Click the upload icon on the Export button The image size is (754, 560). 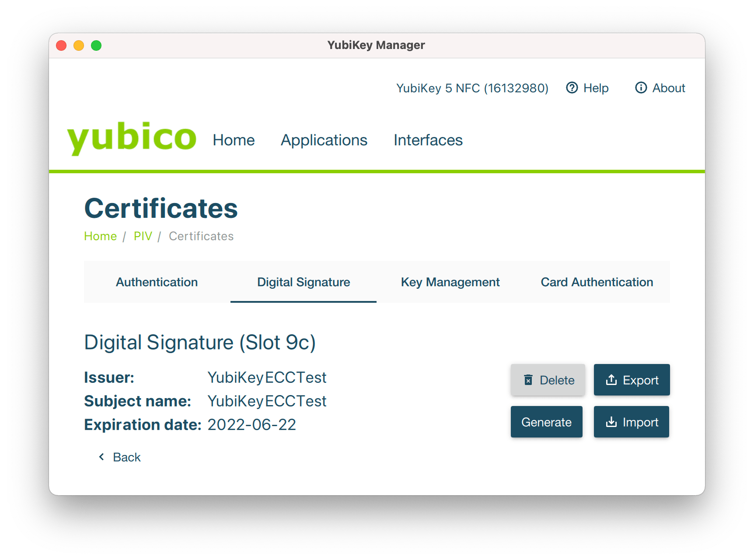pyautogui.click(x=612, y=380)
